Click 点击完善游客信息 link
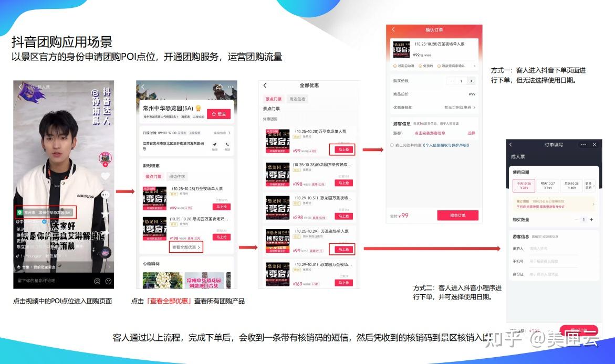615x364 pixels. click(x=430, y=133)
